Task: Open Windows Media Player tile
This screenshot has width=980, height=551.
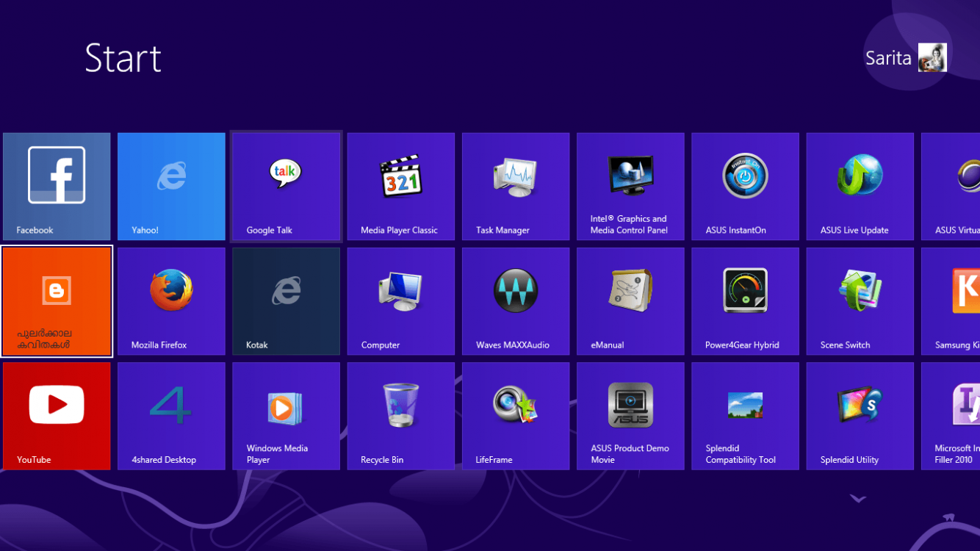Action: click(x=287, y=416)
